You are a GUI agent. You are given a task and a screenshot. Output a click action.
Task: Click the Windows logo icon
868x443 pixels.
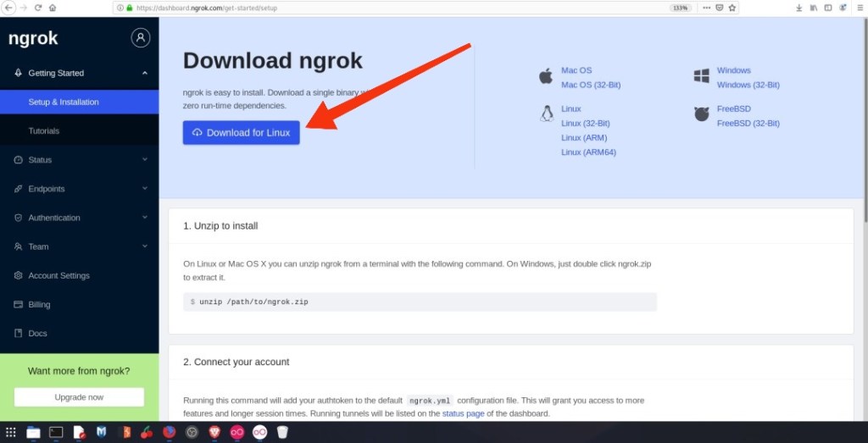tap(701, 76)
